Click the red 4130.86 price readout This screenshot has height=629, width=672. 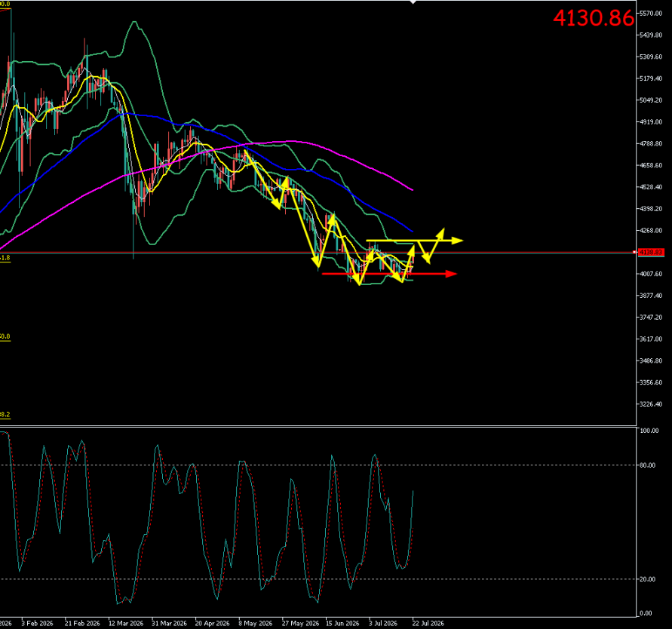593,18
